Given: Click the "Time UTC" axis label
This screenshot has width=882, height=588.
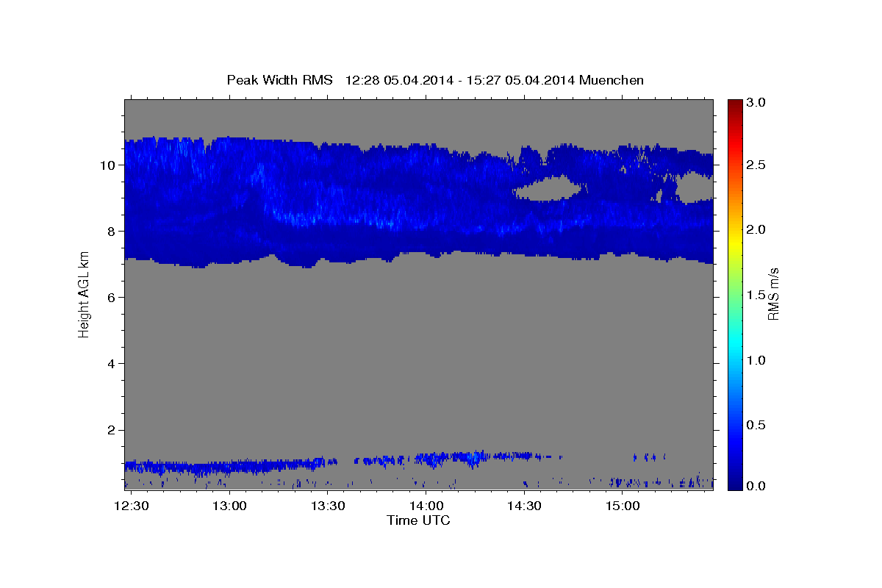Looking at the screenshot, I should [x=418, y=520].
